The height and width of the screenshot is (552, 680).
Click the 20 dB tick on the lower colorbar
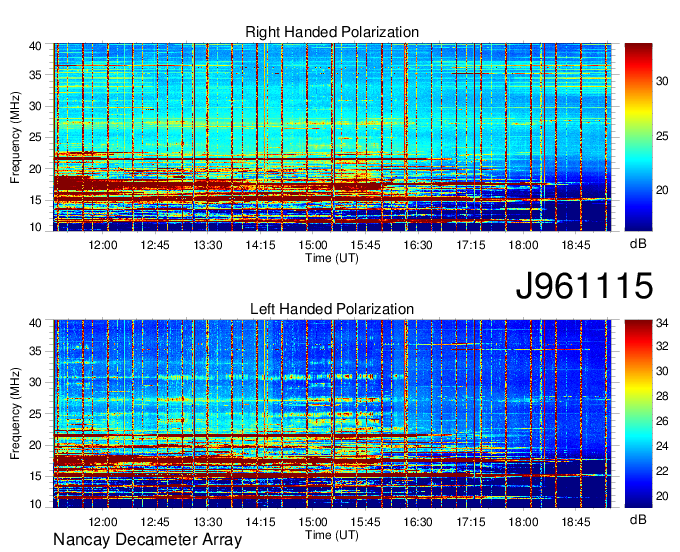(x=662, y=496)
